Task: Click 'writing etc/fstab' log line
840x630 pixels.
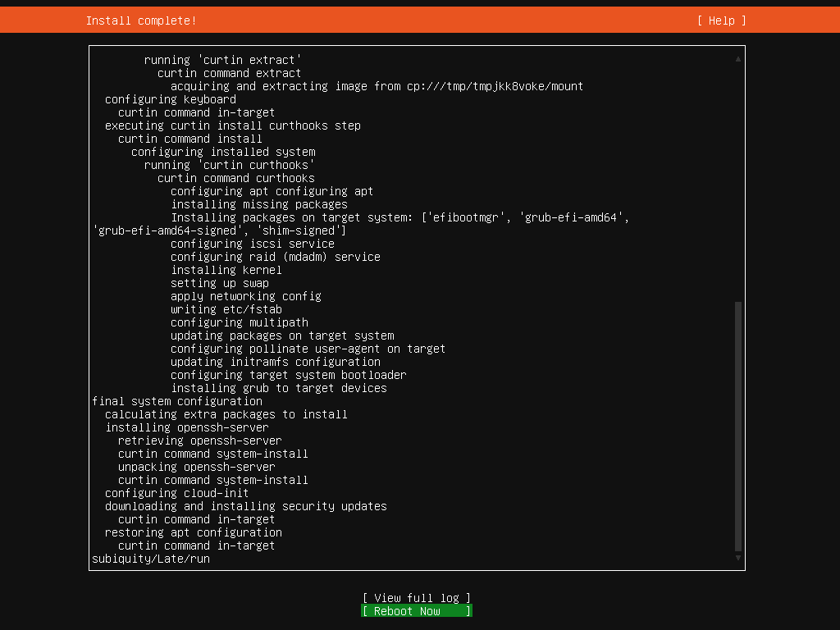Action: pos(226,309)
